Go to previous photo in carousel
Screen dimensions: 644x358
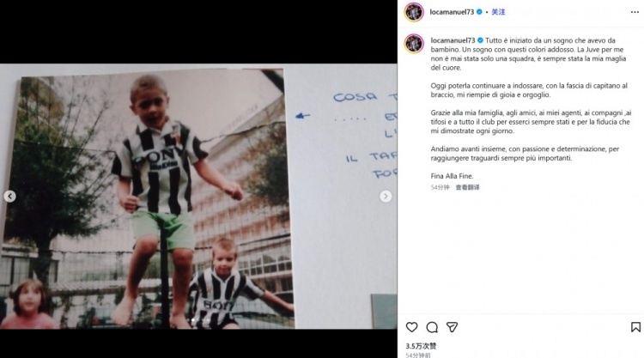(x=9, y=197)
